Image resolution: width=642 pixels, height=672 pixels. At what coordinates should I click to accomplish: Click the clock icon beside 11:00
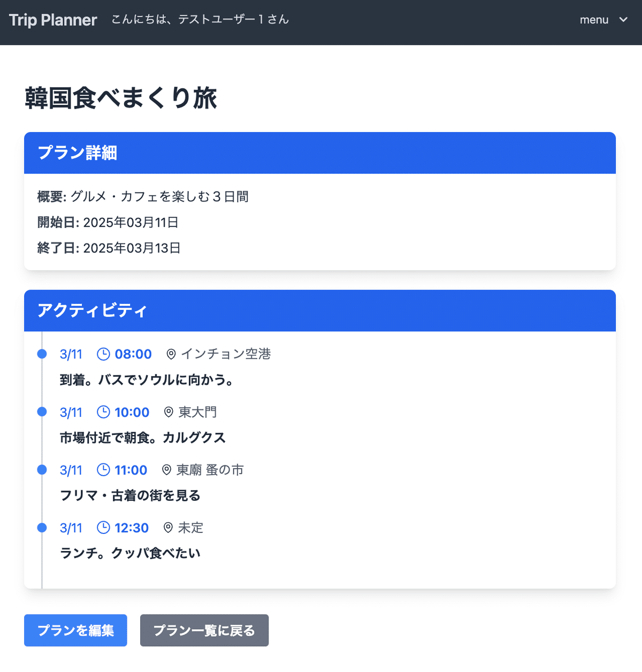(x=103, y=470)
